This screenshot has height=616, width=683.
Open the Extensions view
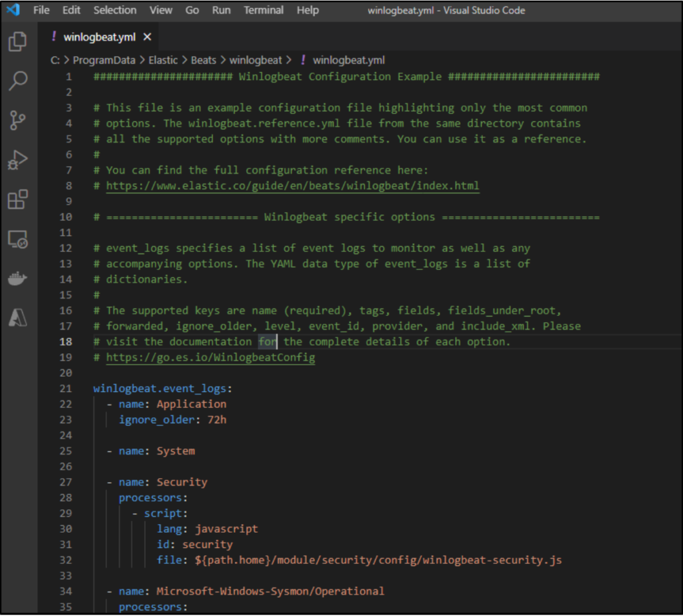click(x=17, y=197)
